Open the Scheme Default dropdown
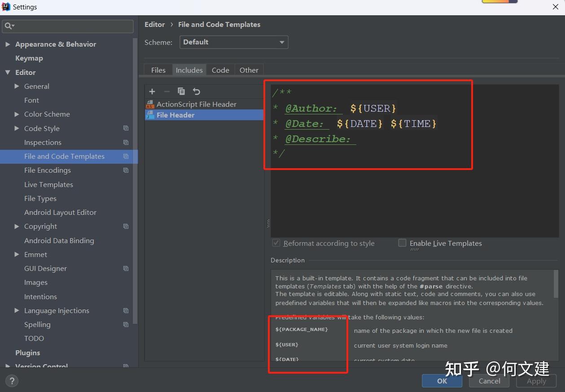The width and height of the screenshot is (565, 392). [234, 42]
